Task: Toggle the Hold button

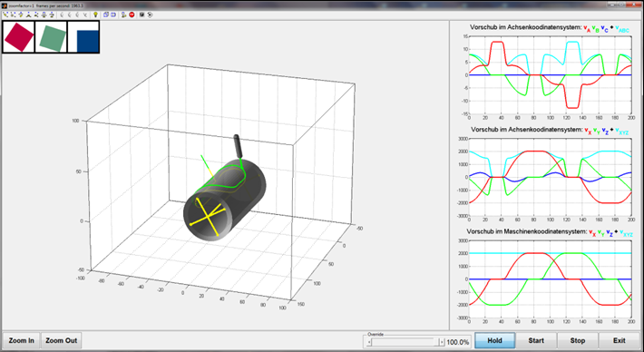Action: point(494,340)
